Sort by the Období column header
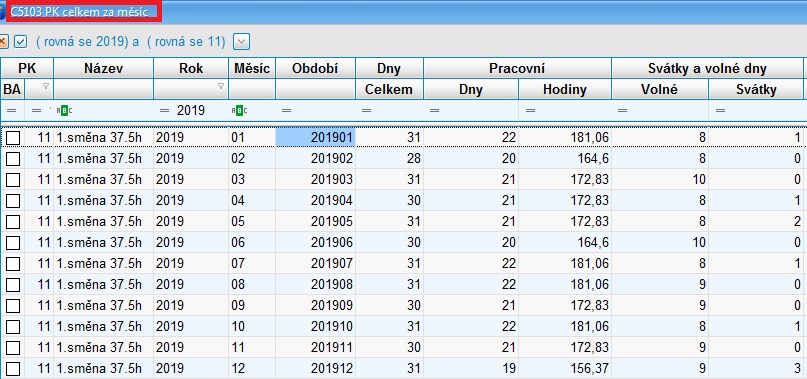Viewport: 807px width, 379px height. [315, 68]
